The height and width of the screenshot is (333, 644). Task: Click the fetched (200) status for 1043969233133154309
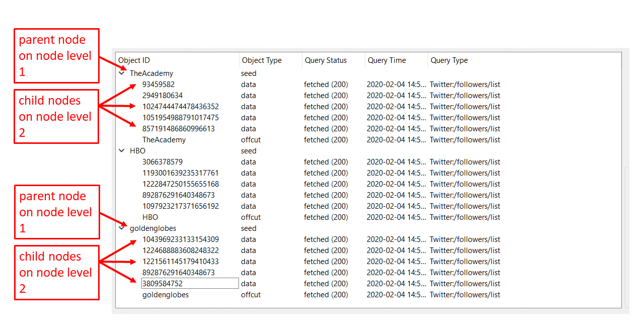pos(326,239)
